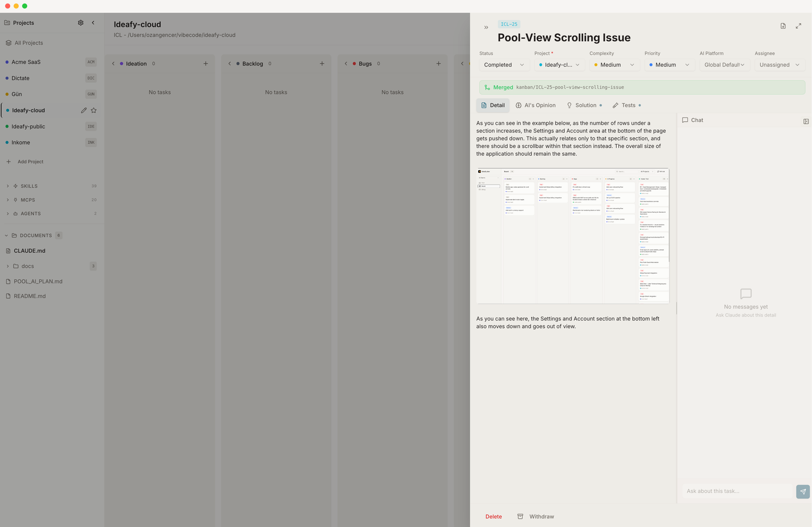This screenshot has width=812, height=527.
Task: Open the embedded kanban screenshot thumbnail
Action: coord(573,236)
